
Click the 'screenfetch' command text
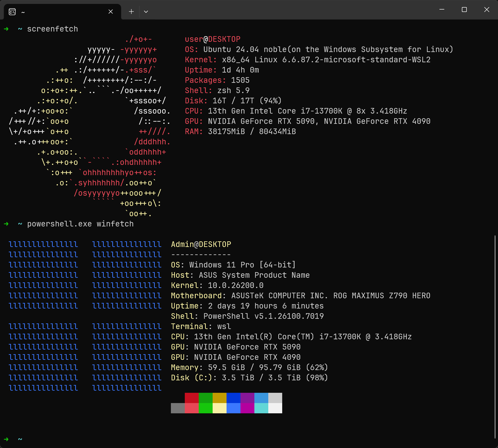click(52, 29)
